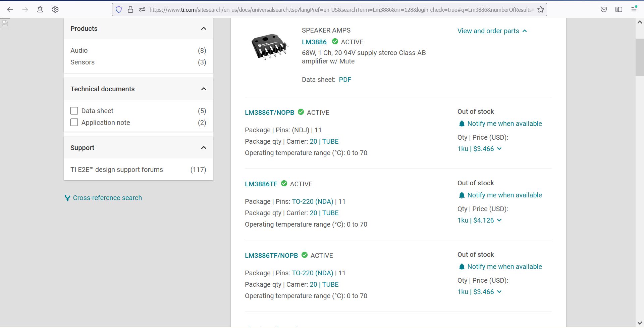Click the bell icon for LM3886T/NOPB
Image resolution: width=644 pixels, height=328 pixels.
click(x=462, y=124)
